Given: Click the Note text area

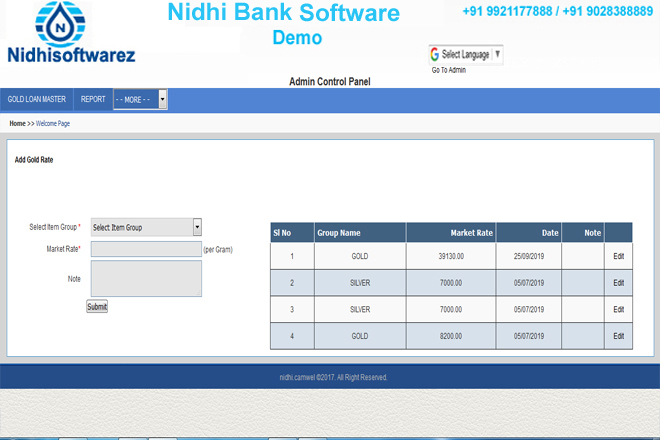Looking at the screenshot, I should [x=146, y=278].
